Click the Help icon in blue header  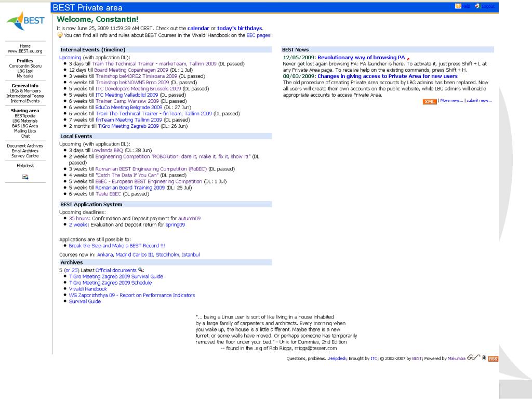click(x=458, y=6)
